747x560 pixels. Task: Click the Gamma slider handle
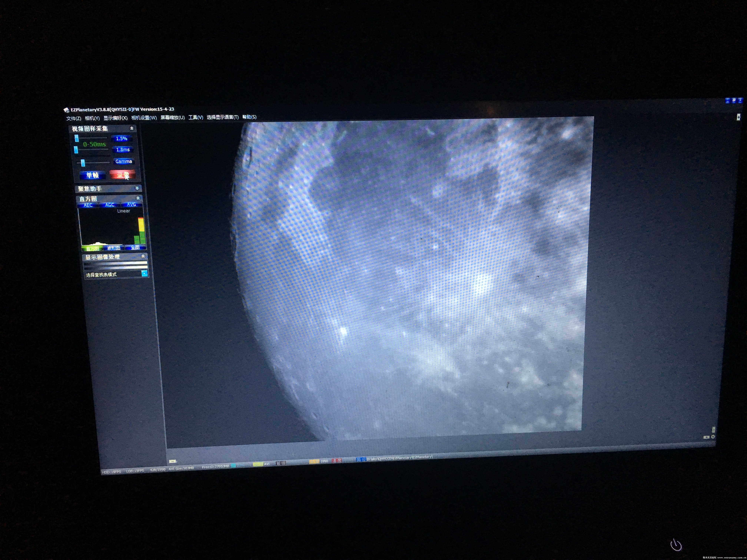[x=83, y=163]
